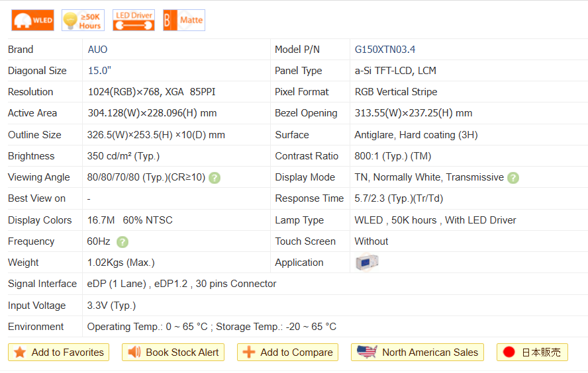Open Viewing Angle help question mark
The height and width of the screenshot is (373, 588).
[x=215, y=177]
